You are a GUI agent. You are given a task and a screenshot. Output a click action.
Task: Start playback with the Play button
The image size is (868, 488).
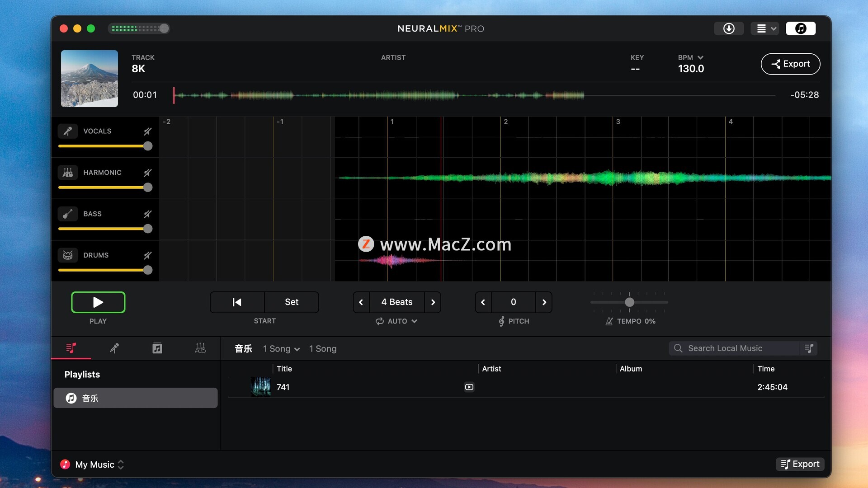tap(98, 302)
